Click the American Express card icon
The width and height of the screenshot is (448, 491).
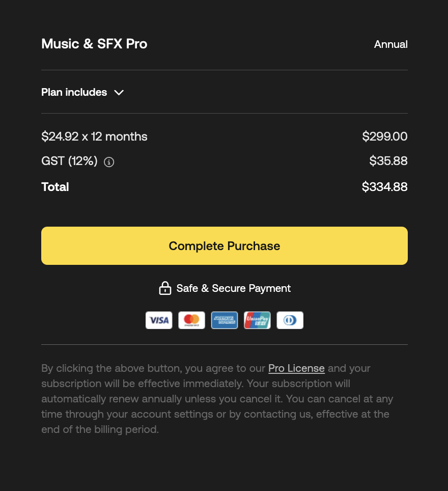[x=225, y=320]
